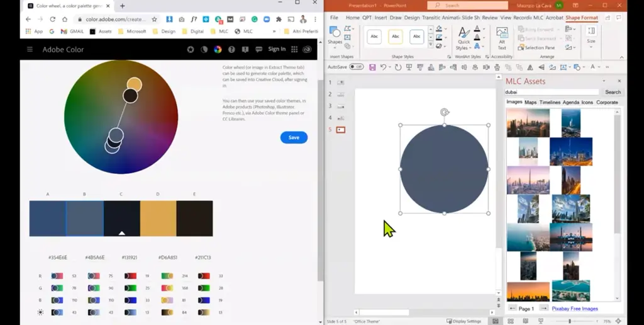Open the Shape Outline dropdown arrow
Image resolution: width=644 pixels, height=325 pixels.
click(446, 37)
